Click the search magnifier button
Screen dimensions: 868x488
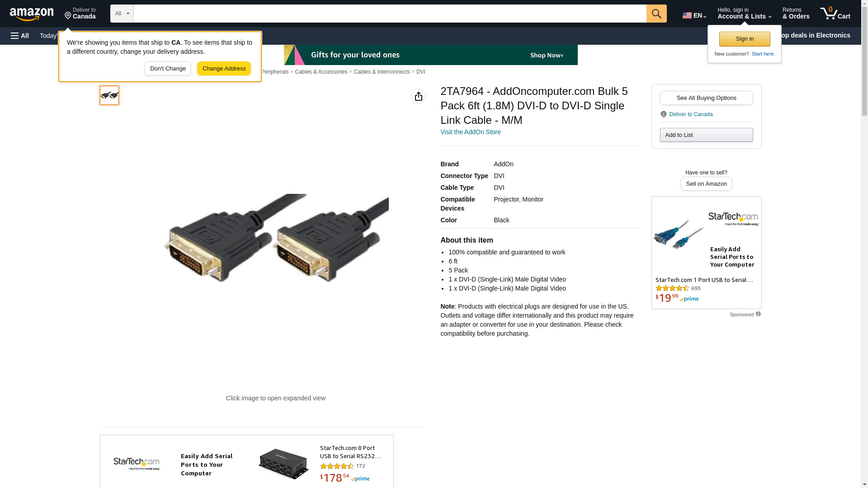click(x=656, y=14)
